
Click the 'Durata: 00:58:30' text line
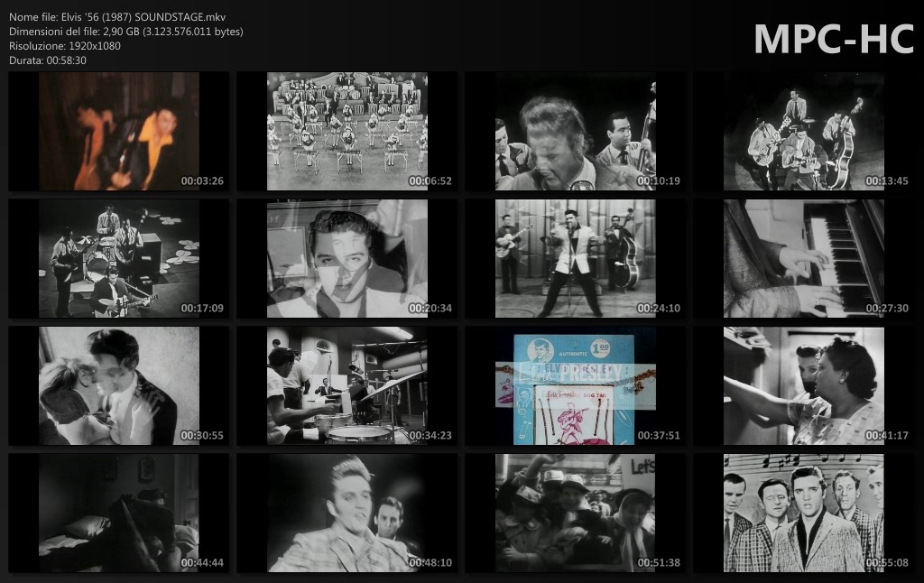coord(48,60)
